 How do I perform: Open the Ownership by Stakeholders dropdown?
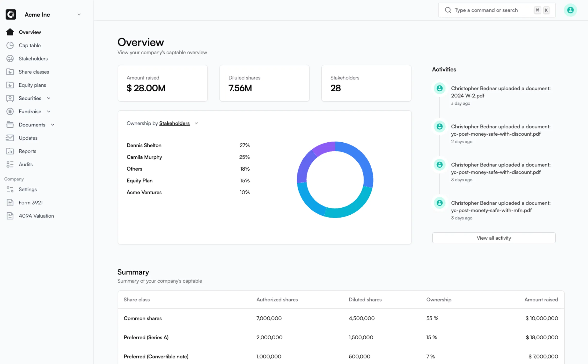click(196, 123)
